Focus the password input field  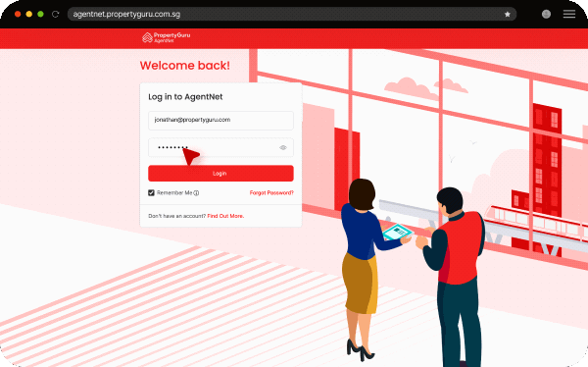(x=220, y=147)
